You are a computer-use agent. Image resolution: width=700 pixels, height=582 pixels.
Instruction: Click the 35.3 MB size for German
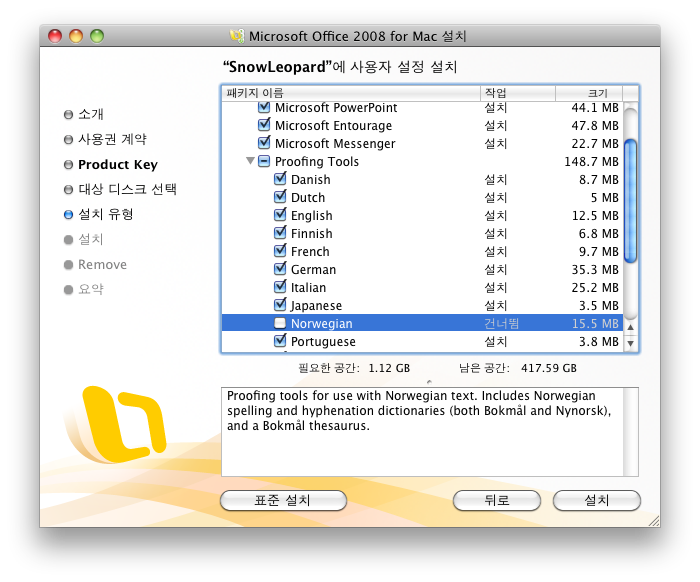coord(595,270)
